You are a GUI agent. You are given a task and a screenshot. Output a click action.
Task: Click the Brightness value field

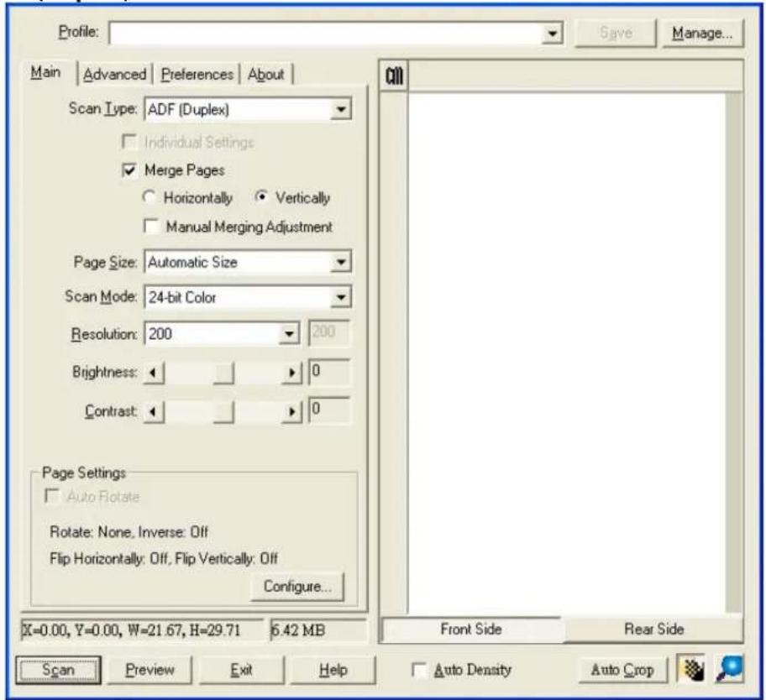pyautogui.click(x=329, y=373)
